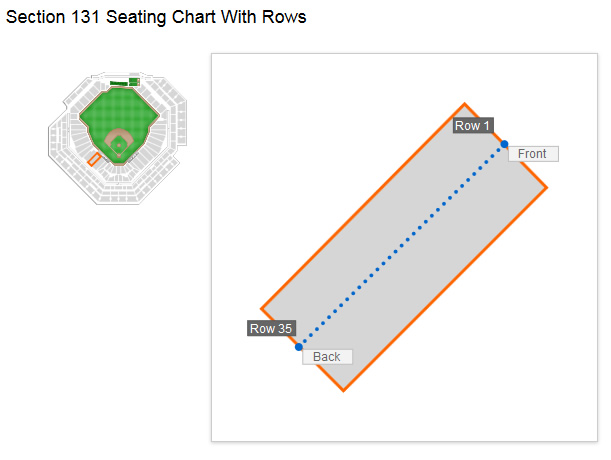
Task: Click the top corner of orange section outline
Action: pyautogui.click(x=464, y=104)
